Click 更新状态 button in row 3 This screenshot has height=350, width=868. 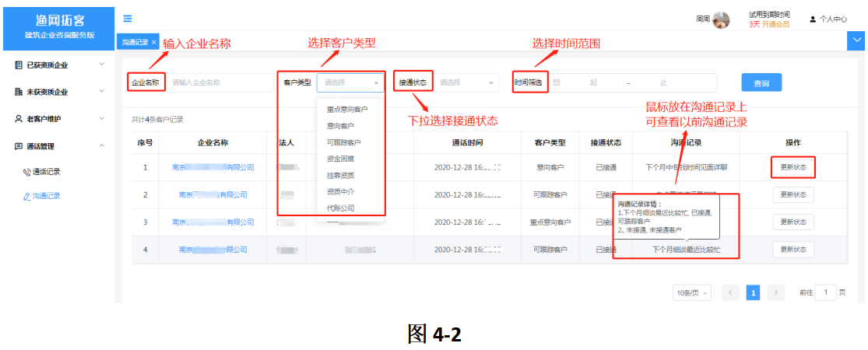point(793,222)
